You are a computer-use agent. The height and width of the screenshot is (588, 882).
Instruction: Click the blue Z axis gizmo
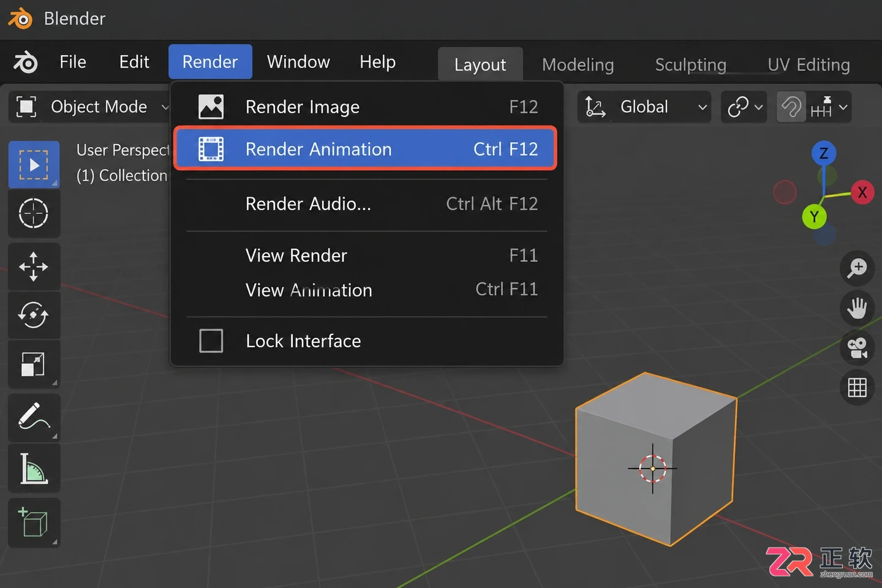[x=824, y=153]
